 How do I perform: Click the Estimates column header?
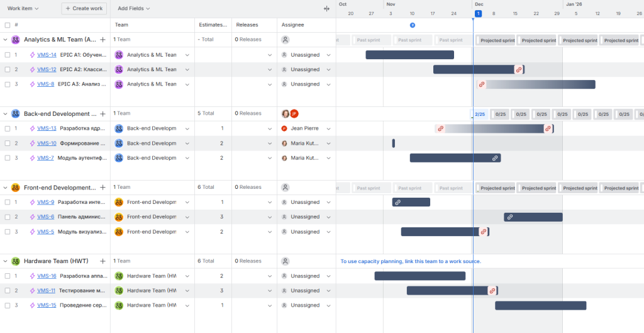(x=213, y=25)
